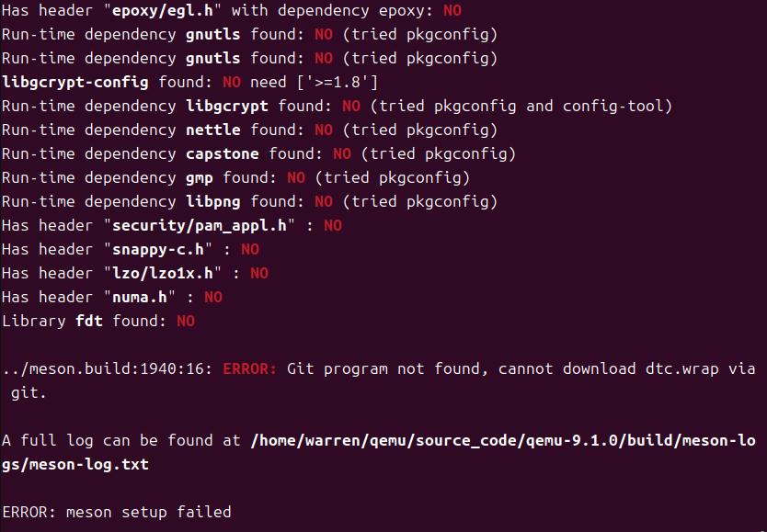Click the word libgcrypt-config
The image size is (767, 532).
tap(75, 82)
